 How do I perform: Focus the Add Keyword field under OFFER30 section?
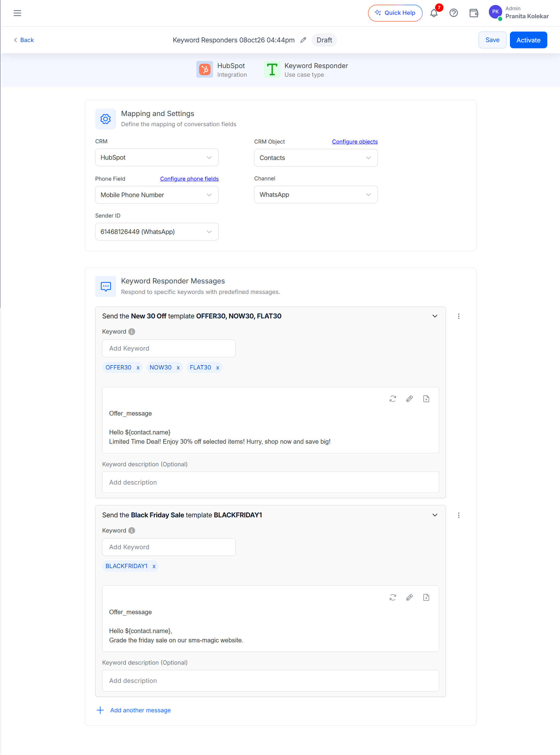pos(169,348)
